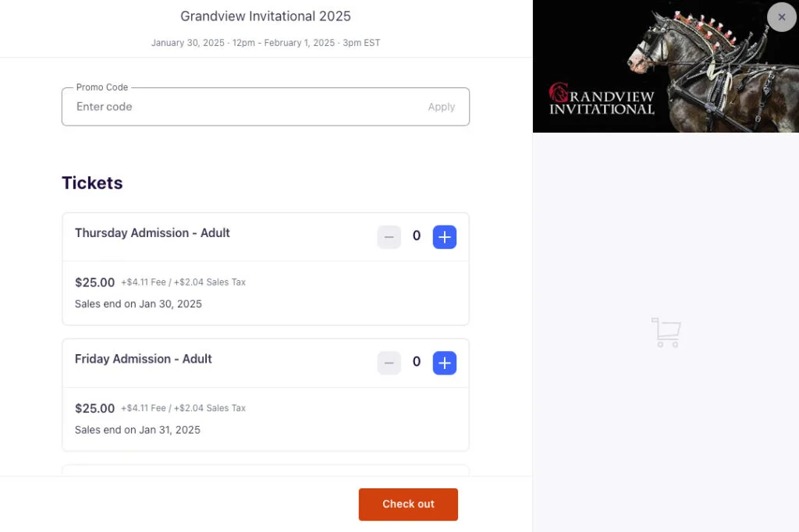
Task: Click the Grandview Invitational logo
Action: (601, 99)
